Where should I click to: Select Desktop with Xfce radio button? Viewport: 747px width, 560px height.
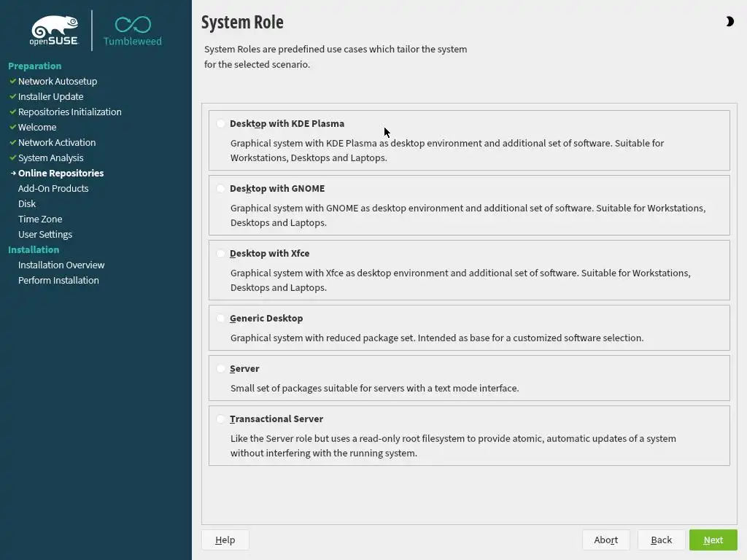pos(221,254)
